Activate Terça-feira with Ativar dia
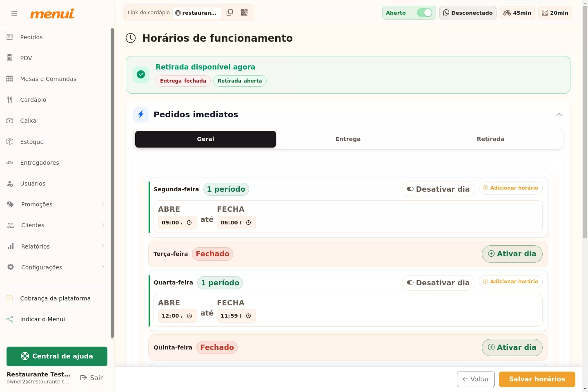The width and height of the screenshot is (588, 392). [512, 254]
